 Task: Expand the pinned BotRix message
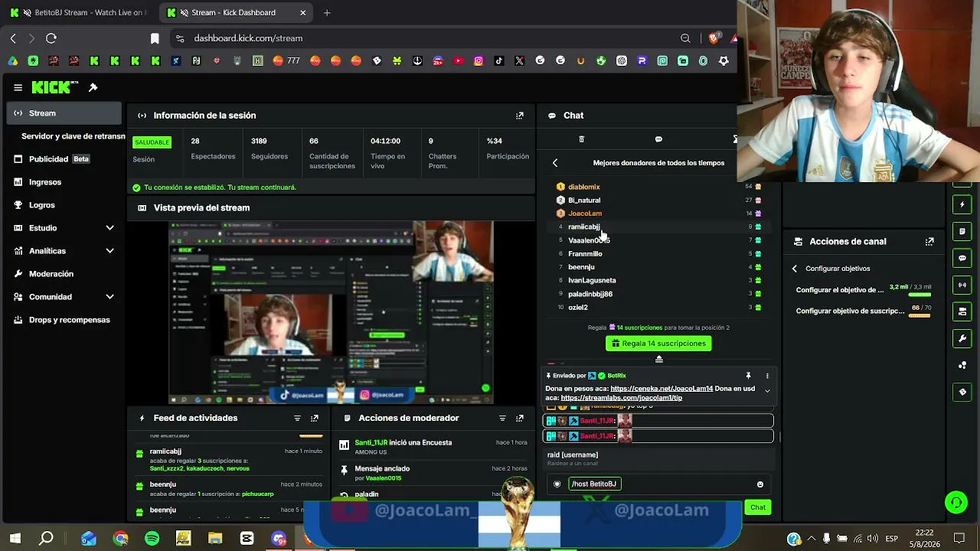[x=767, y=391]
